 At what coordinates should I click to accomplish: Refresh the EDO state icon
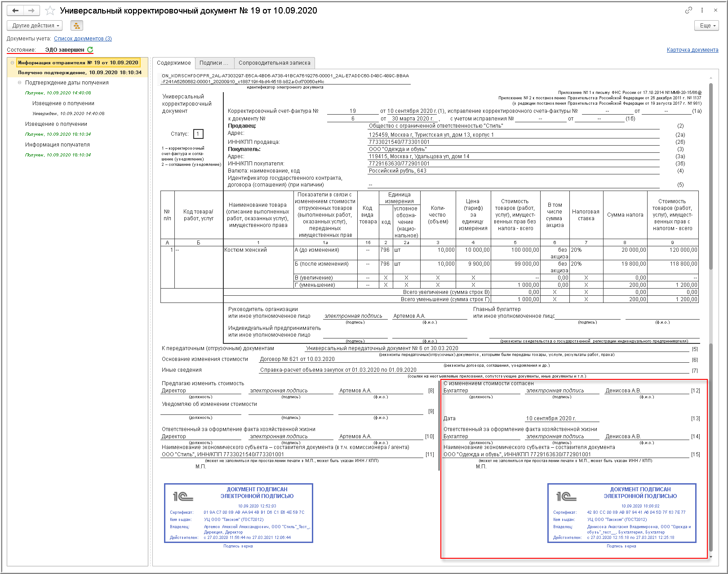90,50
